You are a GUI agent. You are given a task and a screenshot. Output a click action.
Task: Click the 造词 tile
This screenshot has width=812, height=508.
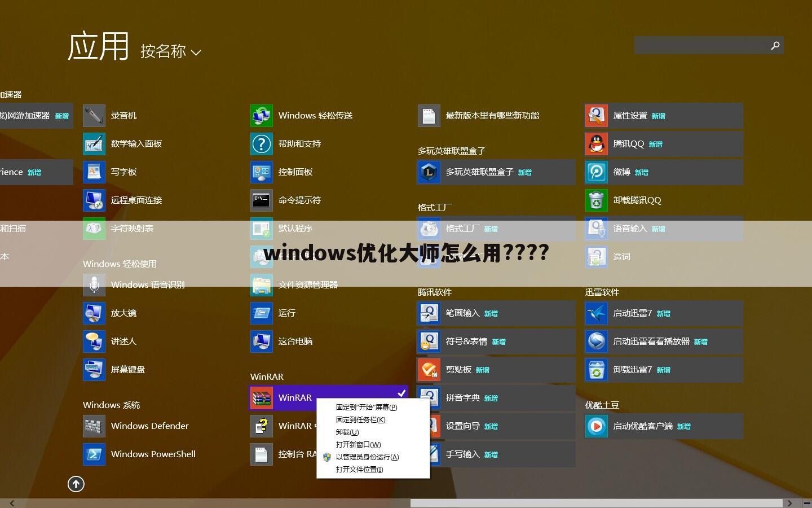664,257
